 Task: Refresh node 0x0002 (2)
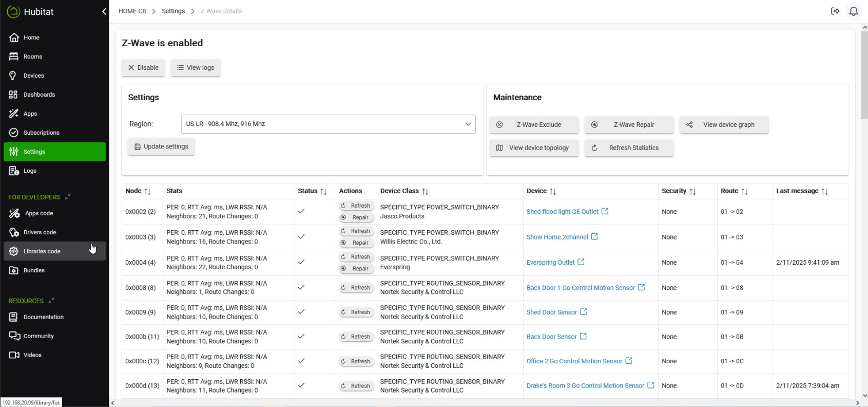pyautogui.click(x=356, y=206)
